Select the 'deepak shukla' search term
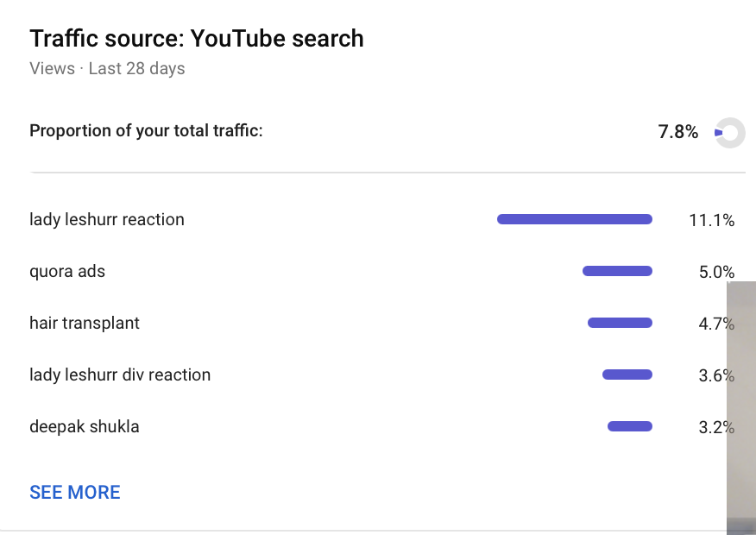Viewport: 756px width, 535px height. [85, 426]
